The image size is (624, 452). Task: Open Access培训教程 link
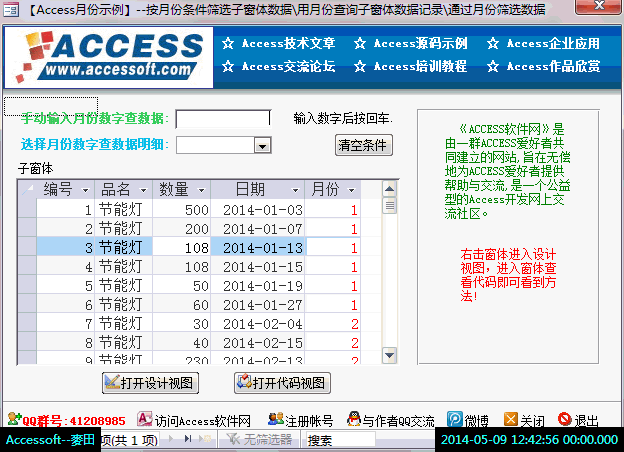[x=421, y=66]
